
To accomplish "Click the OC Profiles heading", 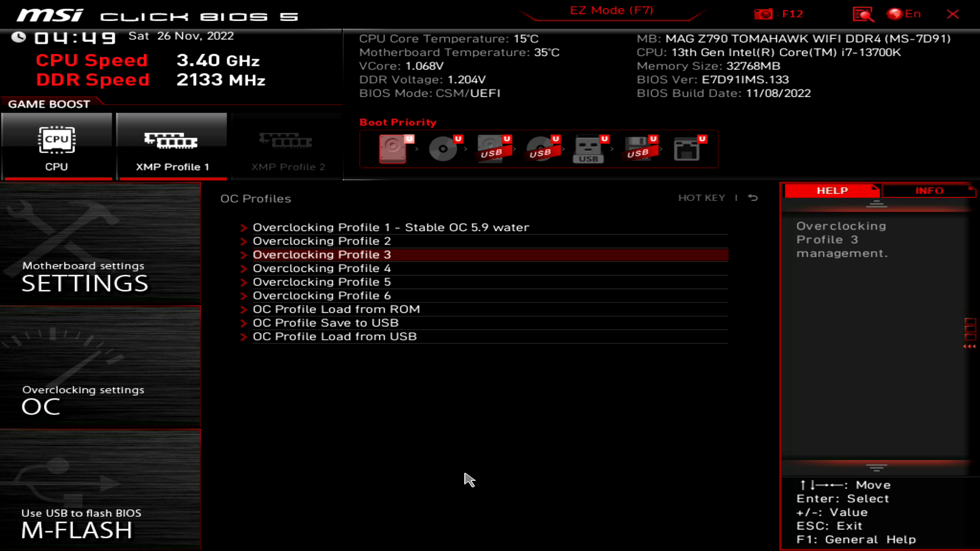I will click(x=256, y=199).
